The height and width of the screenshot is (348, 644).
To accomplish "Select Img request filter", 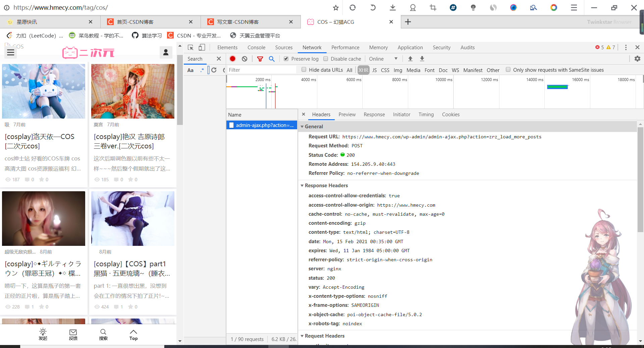I will (398, 70).
